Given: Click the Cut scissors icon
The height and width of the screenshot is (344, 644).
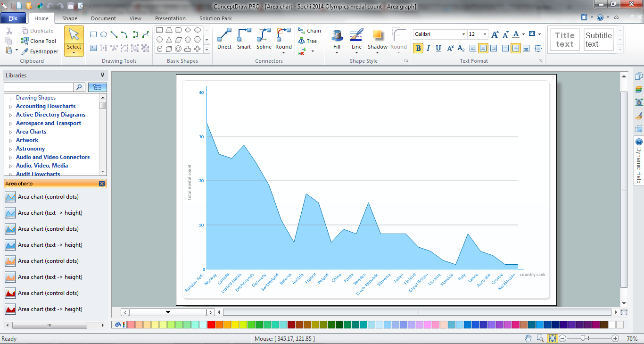Looking at the screenshot, I should [x=9, y=31].
